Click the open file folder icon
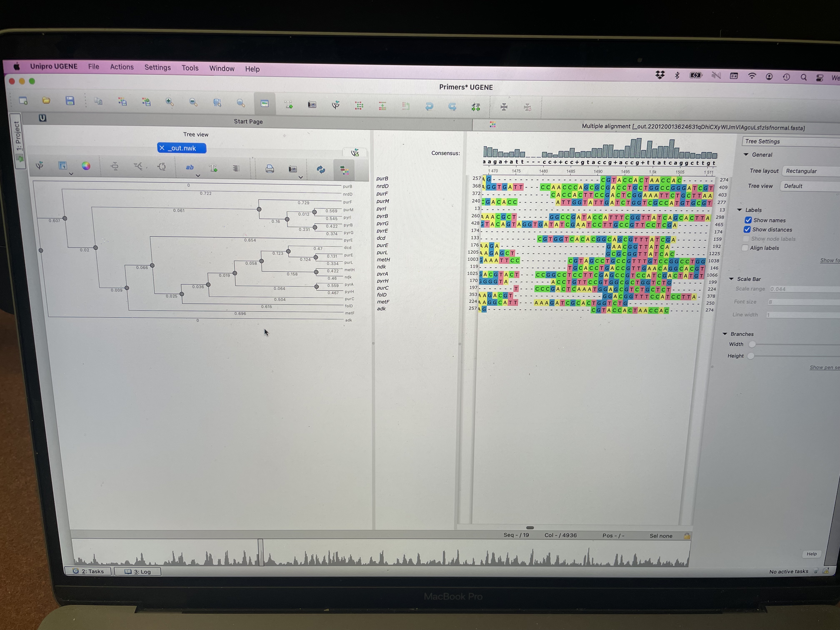The height and width of the screenshot is (630, 840). point(46,101)
